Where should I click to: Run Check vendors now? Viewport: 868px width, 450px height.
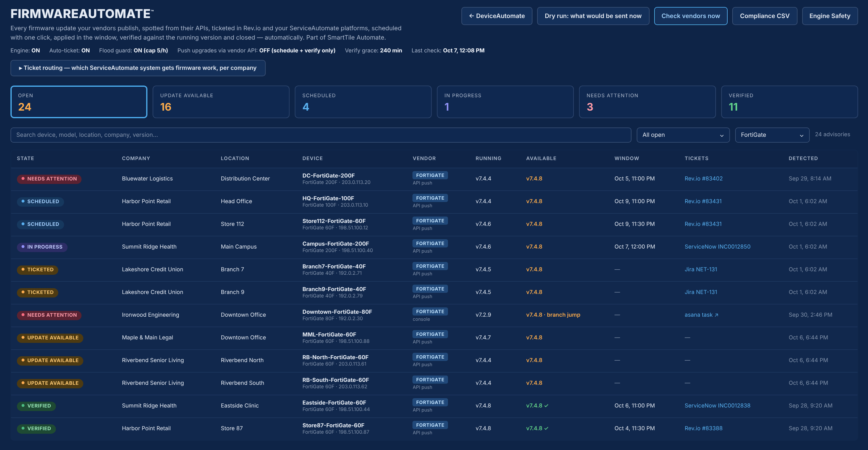tap(690, 16)
